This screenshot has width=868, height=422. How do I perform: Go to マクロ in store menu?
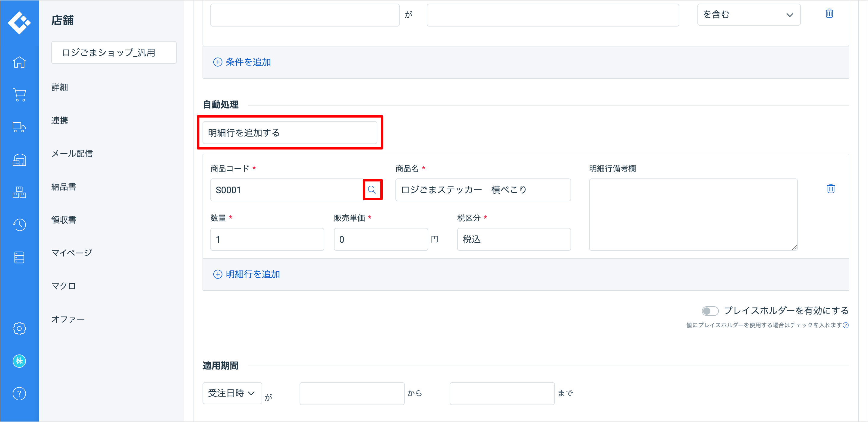(x=63, y=286)
